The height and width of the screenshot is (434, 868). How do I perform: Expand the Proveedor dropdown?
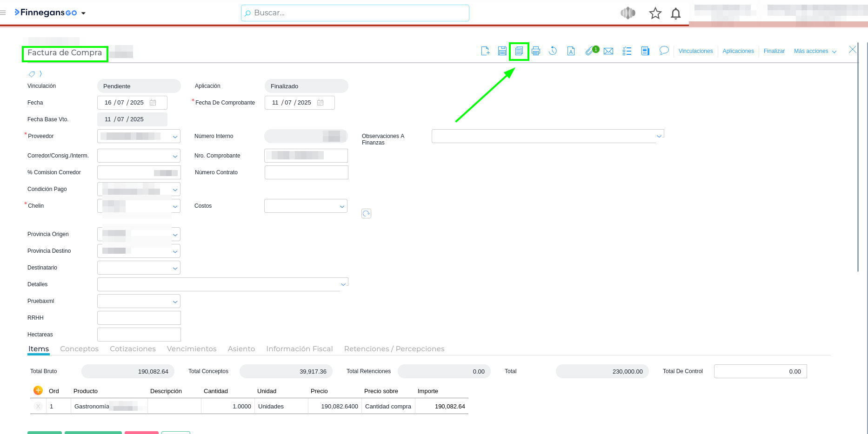(x=175, y=137)
